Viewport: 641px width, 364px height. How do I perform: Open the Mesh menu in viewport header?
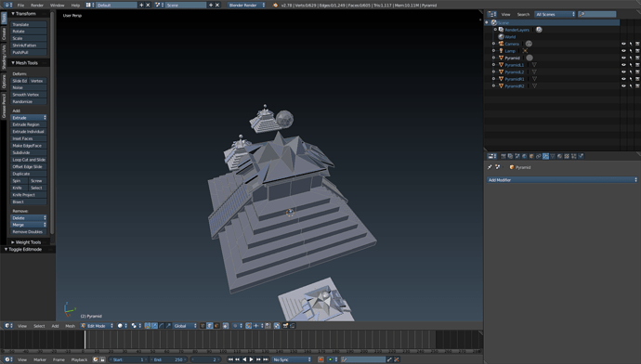(x=71, y=326)
